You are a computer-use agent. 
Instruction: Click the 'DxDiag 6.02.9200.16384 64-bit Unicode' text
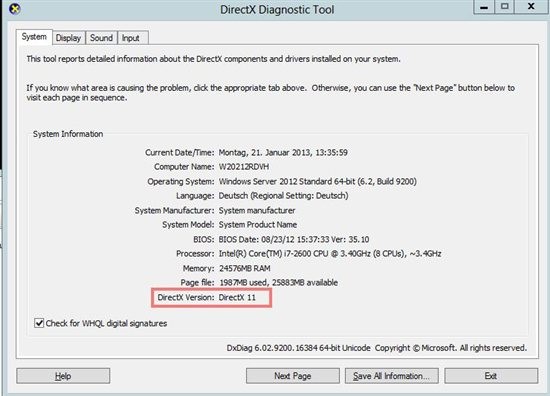[299, 348]
